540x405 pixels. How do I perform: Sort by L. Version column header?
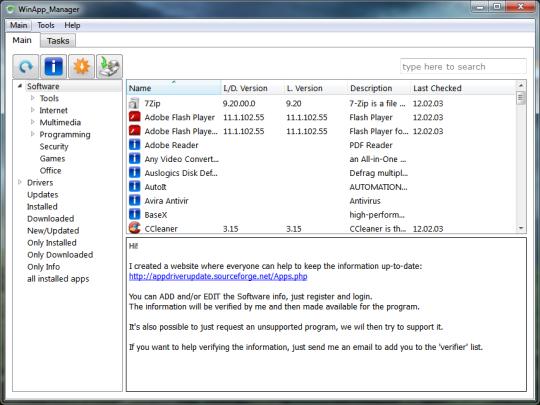coord(316,88)
